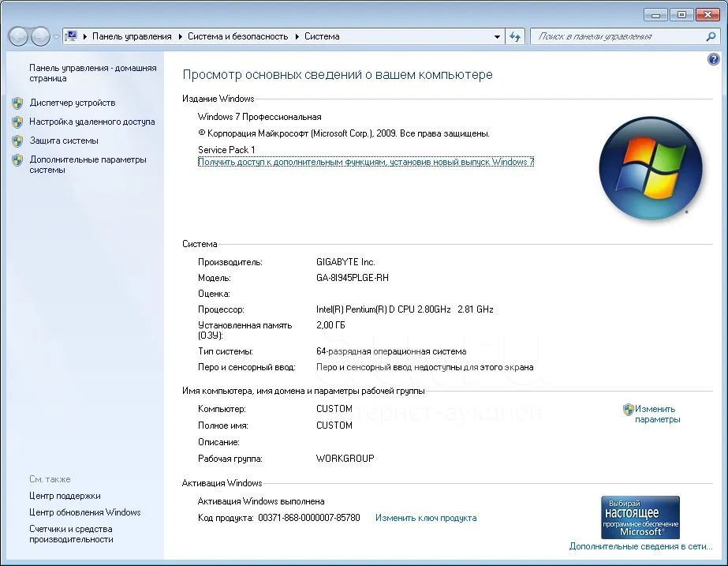Click the 64-разрядная операционная система value

coord(391,351)
